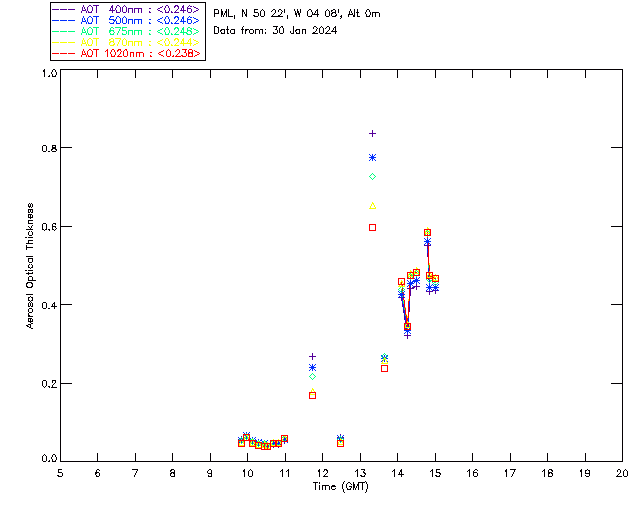The height and width of the screenshot is (512, 640).
Task: Click the red square marker near 0.17
Action: 312,395
